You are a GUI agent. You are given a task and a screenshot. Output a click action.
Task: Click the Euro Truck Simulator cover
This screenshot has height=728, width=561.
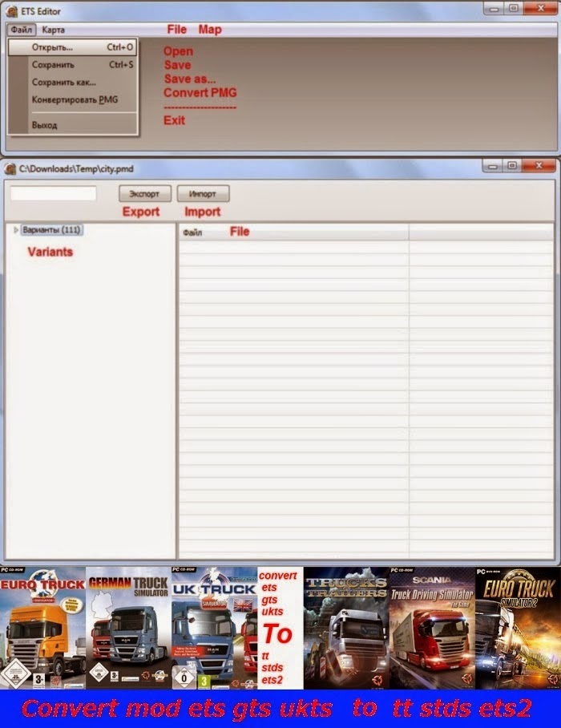[x=42, y=628]
